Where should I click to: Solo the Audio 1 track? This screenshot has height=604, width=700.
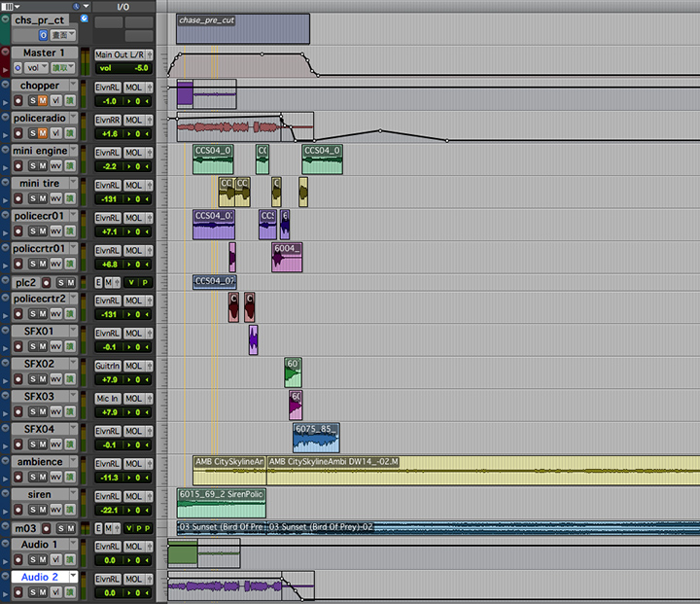pos(31,560)
